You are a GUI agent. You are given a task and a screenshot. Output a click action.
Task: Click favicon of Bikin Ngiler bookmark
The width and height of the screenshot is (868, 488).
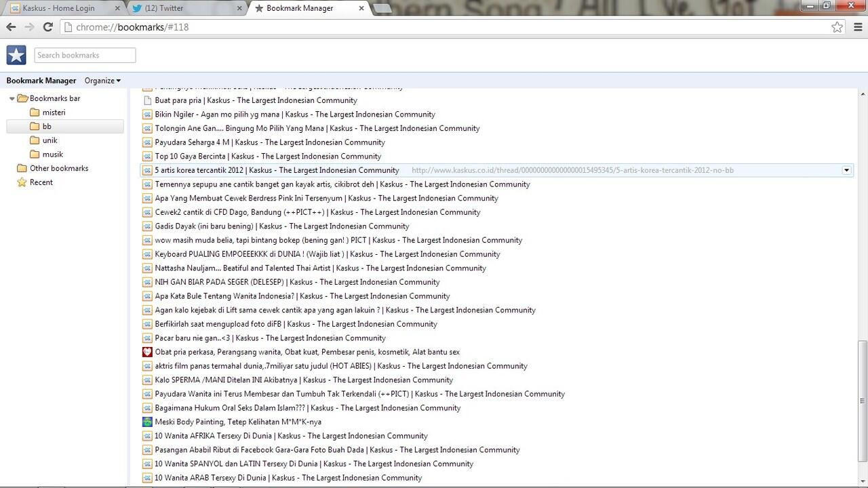click(147, 115)
